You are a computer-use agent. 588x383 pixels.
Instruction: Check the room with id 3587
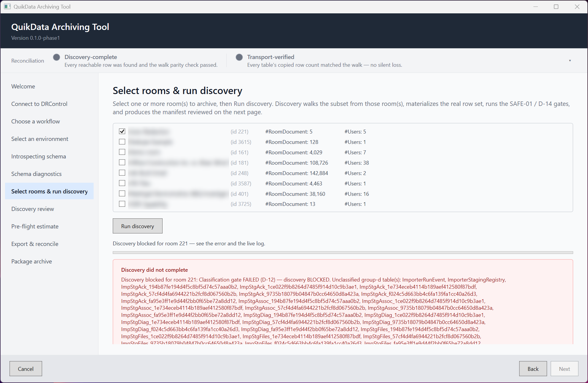(x=122, y=183)
